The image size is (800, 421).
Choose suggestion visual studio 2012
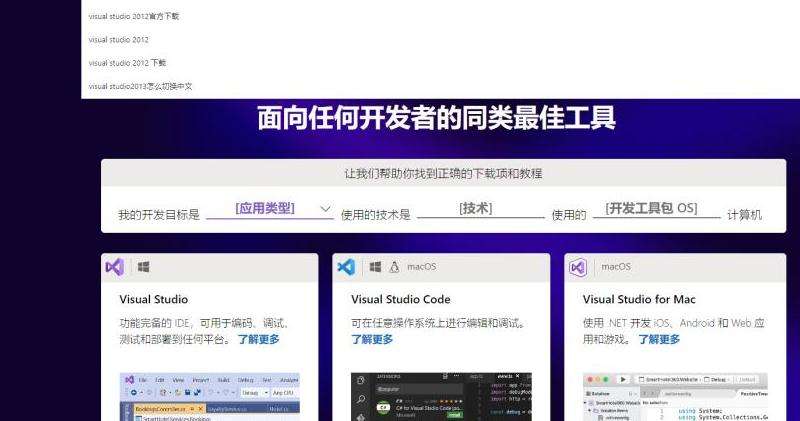[119, 40]
